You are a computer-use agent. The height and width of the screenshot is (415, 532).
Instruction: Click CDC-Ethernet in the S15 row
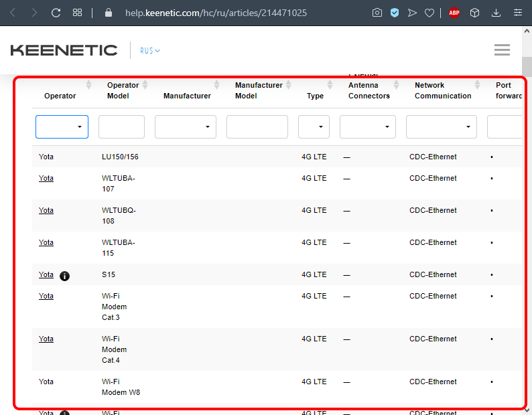point(434,274)
